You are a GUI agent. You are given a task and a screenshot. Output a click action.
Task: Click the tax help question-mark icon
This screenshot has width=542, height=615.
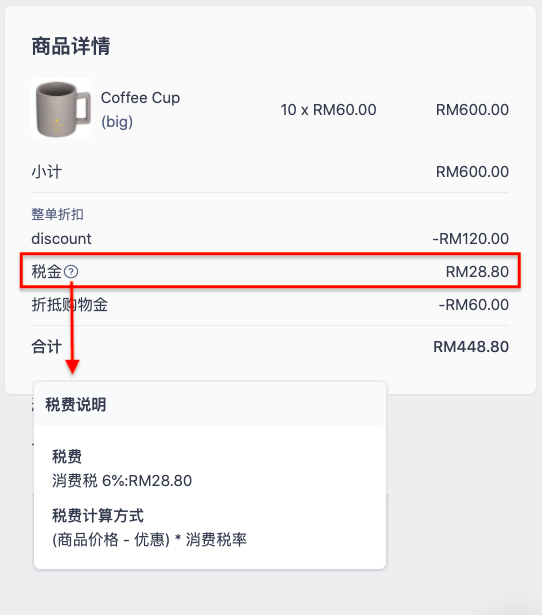71,271
